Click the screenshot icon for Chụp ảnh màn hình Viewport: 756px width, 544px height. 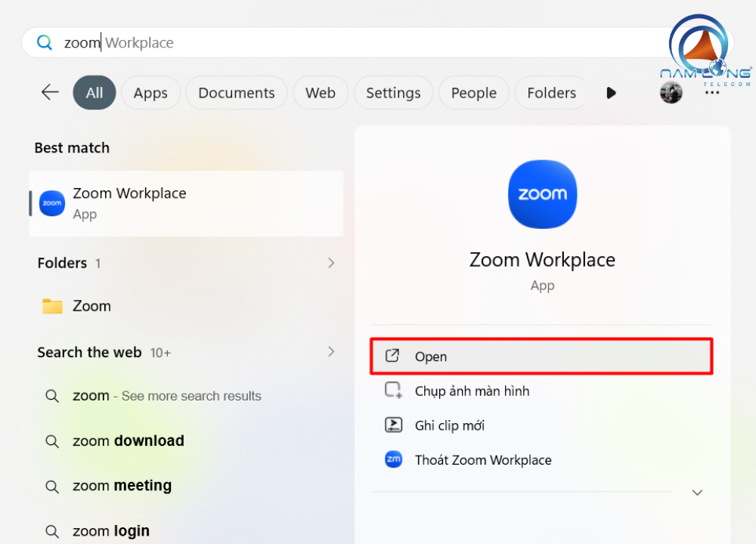[x=393, y=391]
